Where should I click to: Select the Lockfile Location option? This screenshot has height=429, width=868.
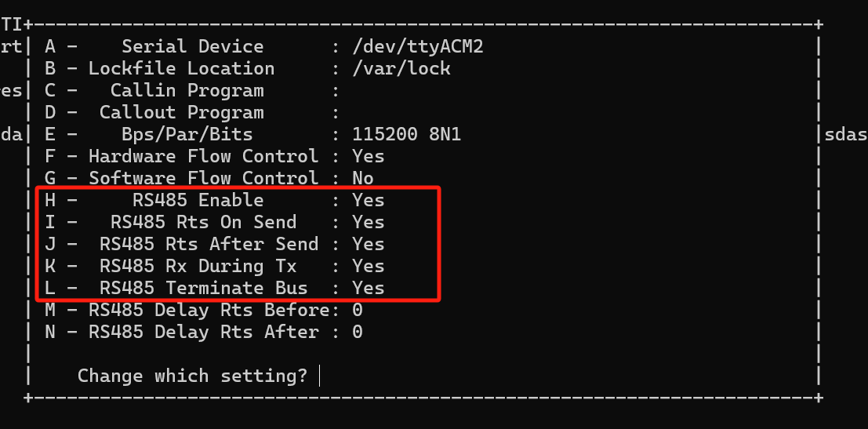[181, 68]
